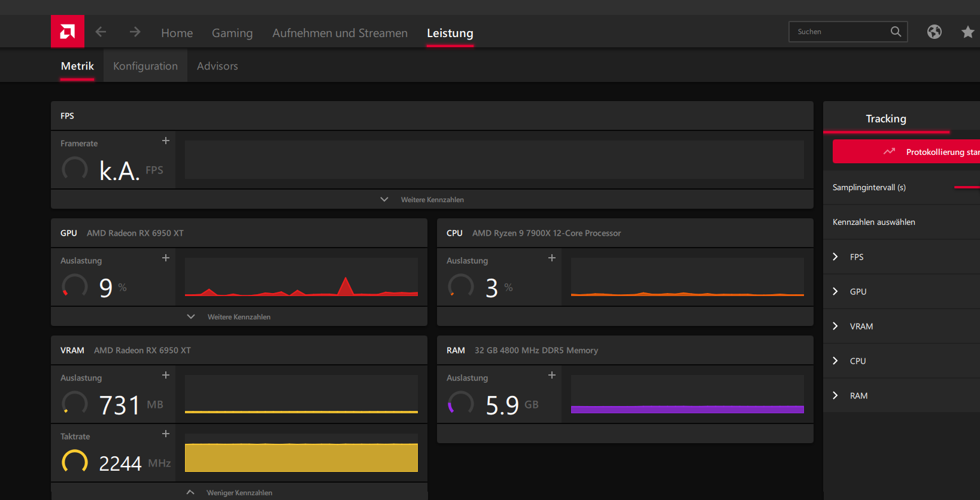Viewport: 980px width, 500px height.
Task: Click the favorites star icon
Action: pos(968,32)
